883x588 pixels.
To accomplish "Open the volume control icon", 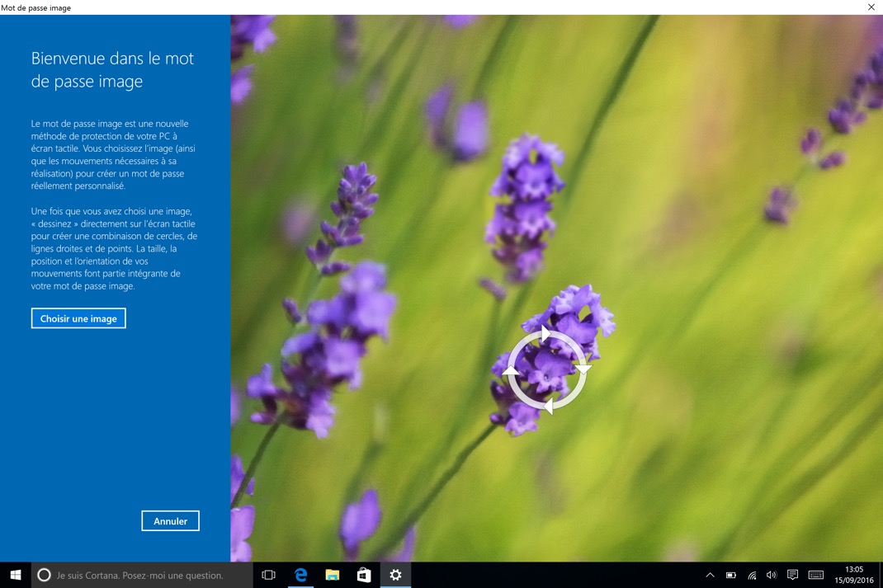I will coord(771,575).
